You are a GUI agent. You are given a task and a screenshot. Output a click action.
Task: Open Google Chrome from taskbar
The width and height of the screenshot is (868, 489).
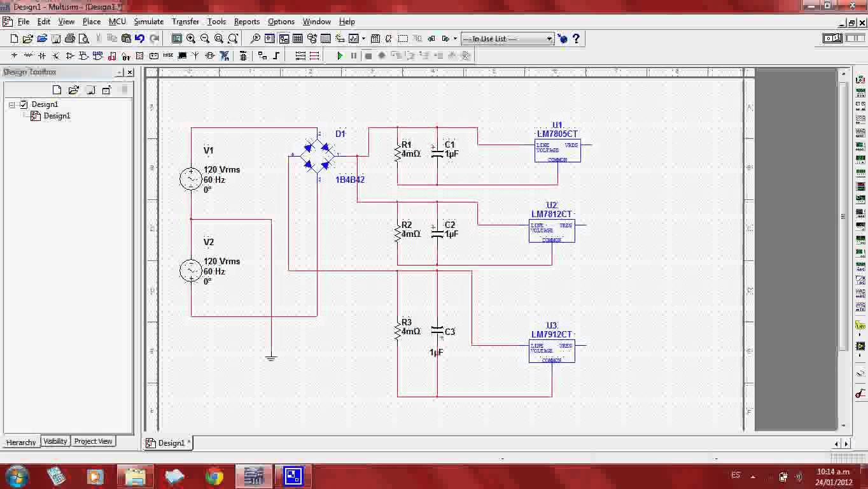coord(214,476)
